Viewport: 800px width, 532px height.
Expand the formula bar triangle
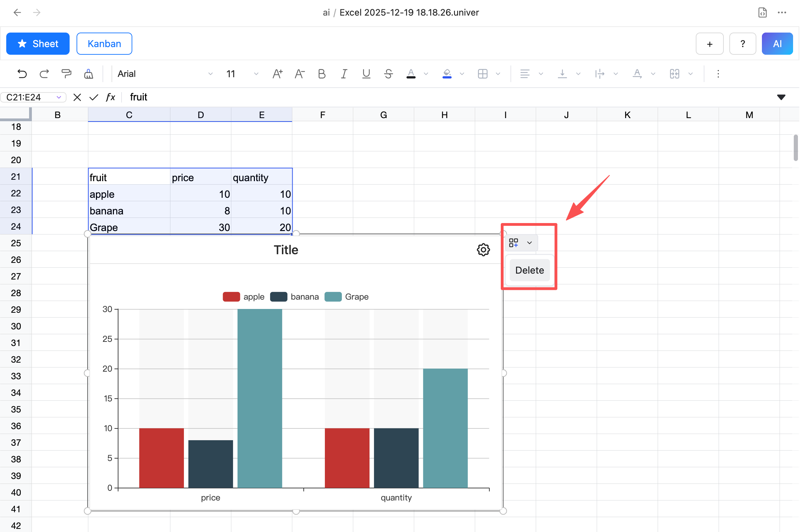click(x=781, y=97)
